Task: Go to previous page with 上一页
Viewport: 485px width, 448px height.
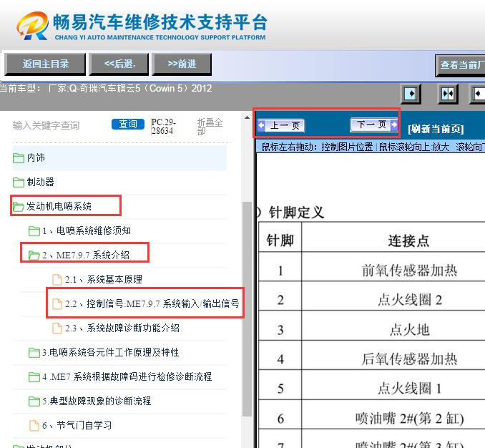Action: (x=281, y=126)
